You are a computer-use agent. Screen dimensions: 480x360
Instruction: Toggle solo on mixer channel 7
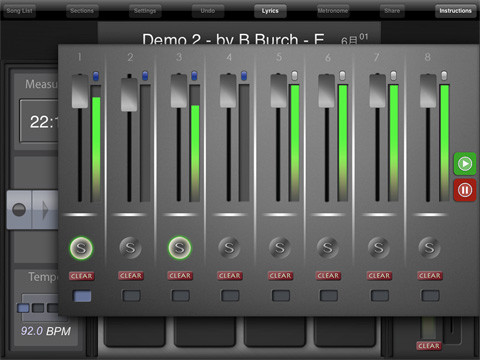tap(378, 248)
